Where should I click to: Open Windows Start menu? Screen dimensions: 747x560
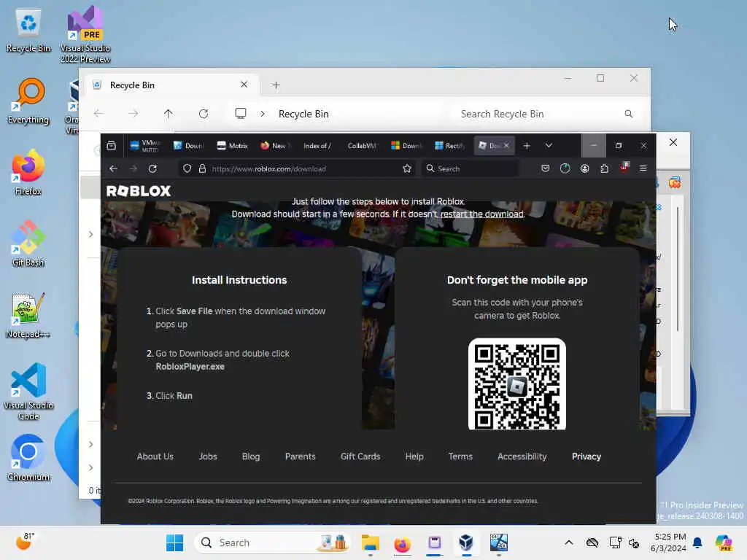[175, 542]
